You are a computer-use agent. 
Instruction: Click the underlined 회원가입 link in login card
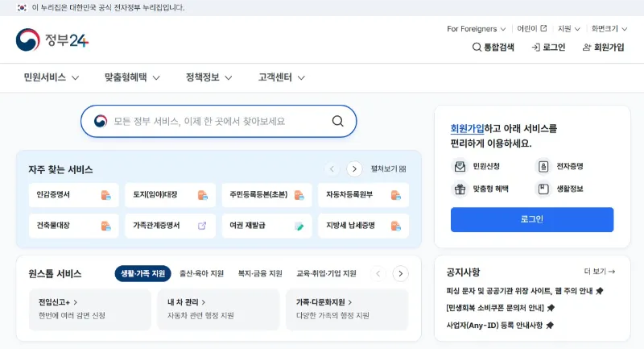click(467, 129)
